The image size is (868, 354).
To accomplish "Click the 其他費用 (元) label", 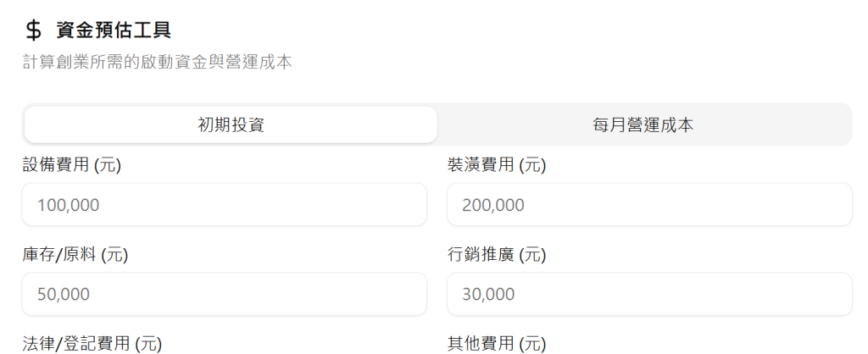I will point(497,343).
